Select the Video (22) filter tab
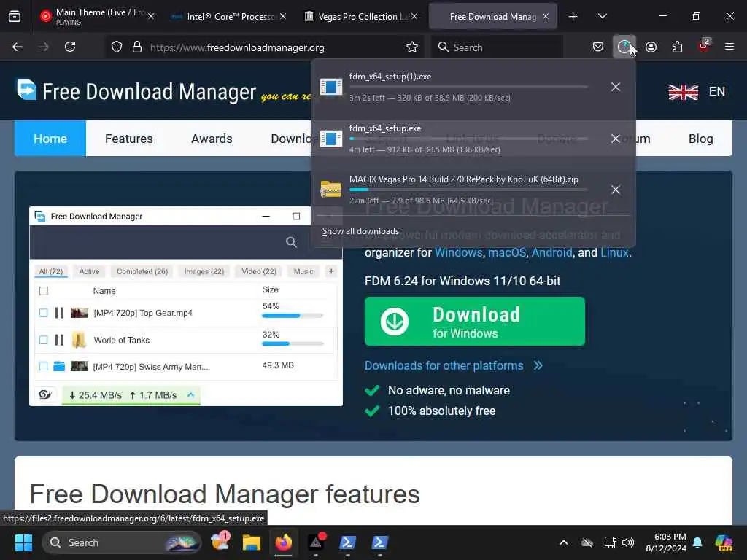747x560 pixels. (x=259, y=271)
